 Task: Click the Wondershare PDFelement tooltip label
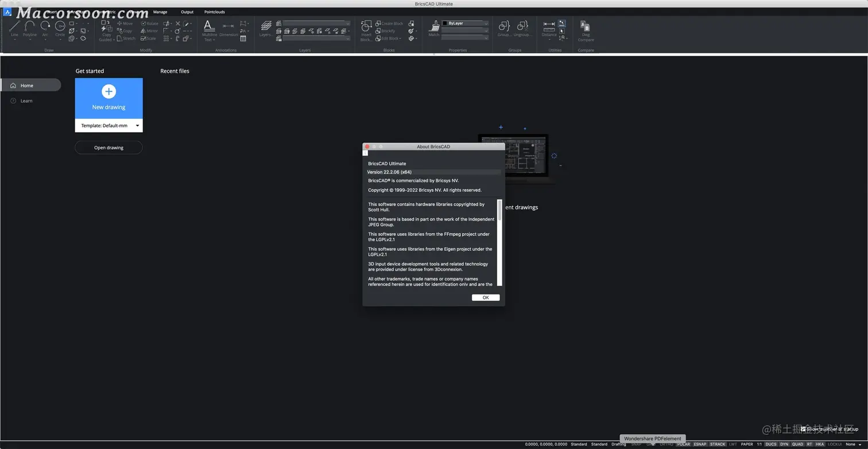click(x=653, y=439)
